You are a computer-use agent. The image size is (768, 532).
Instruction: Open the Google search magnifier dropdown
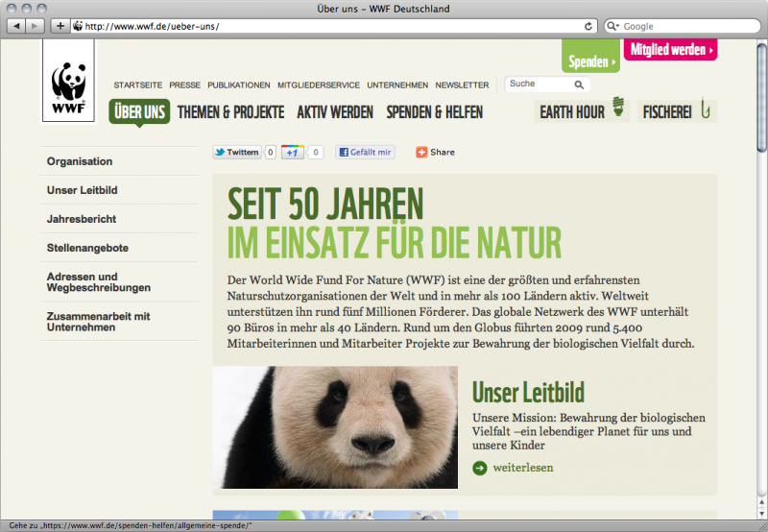612,26
